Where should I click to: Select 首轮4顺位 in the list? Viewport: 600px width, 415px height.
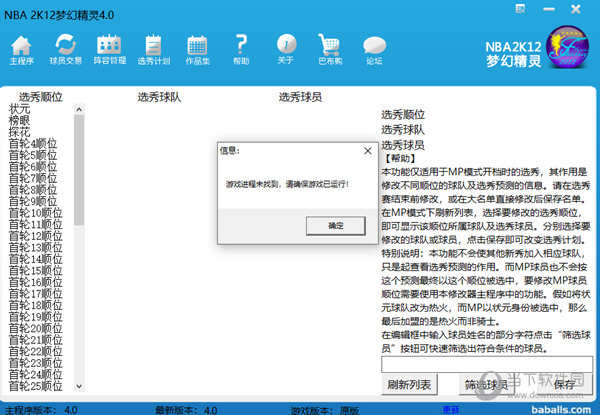(x=33, y=144)
